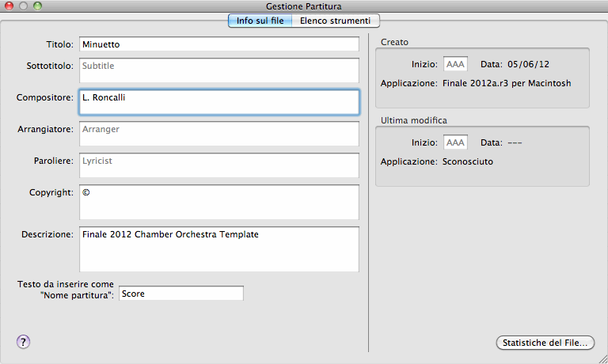Switch to the Elenco strumenti tab

pyautogui.click(x=335, y=21)
